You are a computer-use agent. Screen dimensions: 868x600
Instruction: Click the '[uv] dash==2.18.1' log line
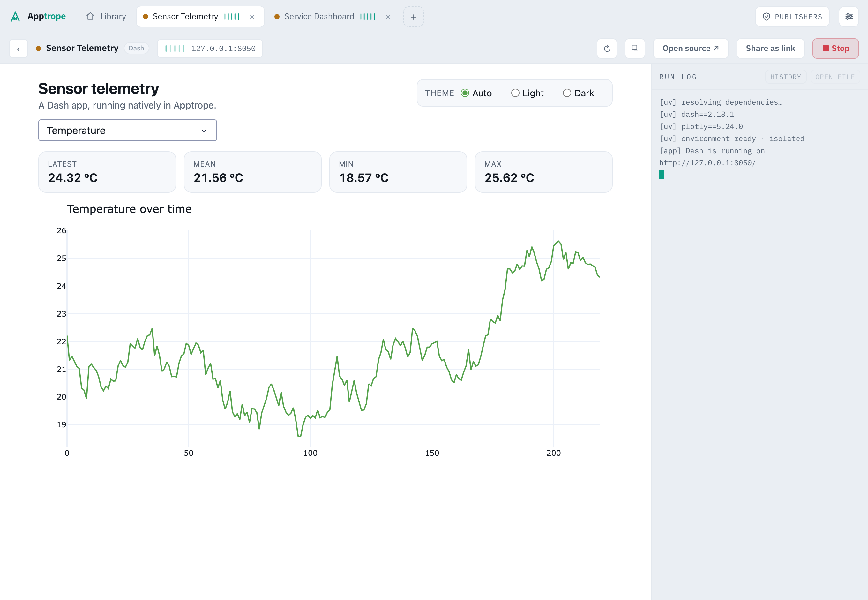tap(697, 114)
